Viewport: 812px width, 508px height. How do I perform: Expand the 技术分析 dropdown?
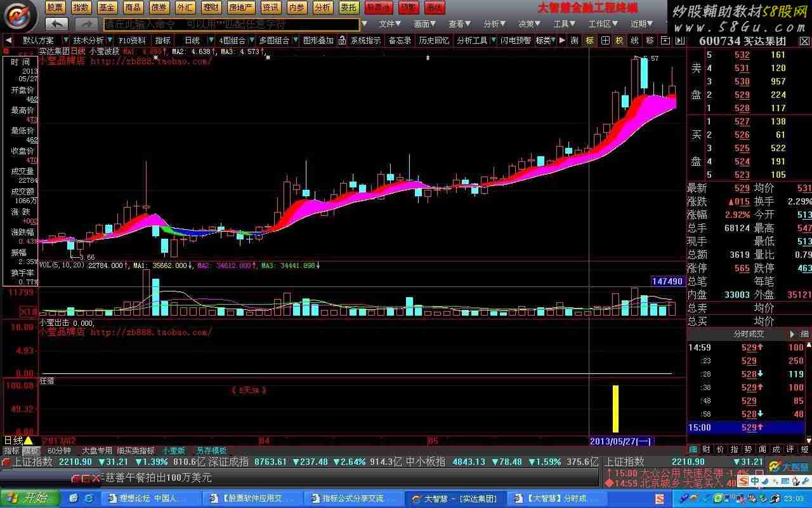point(110,40)
